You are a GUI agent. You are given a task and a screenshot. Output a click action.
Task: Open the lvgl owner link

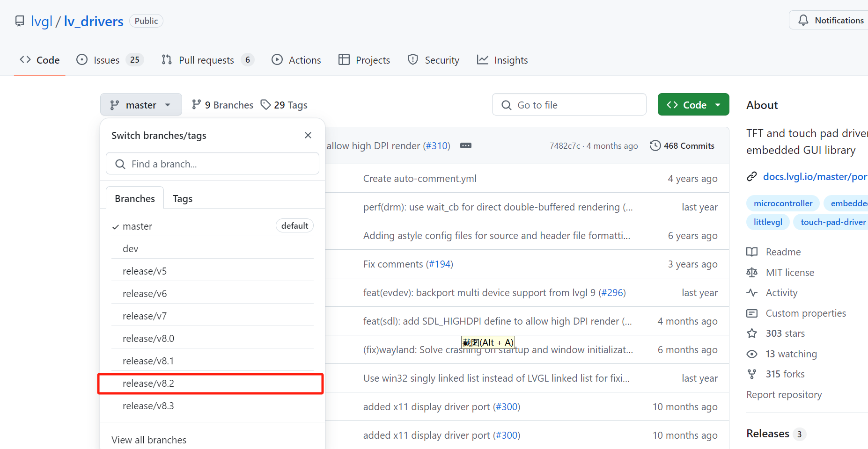click(x=42, y=22)
